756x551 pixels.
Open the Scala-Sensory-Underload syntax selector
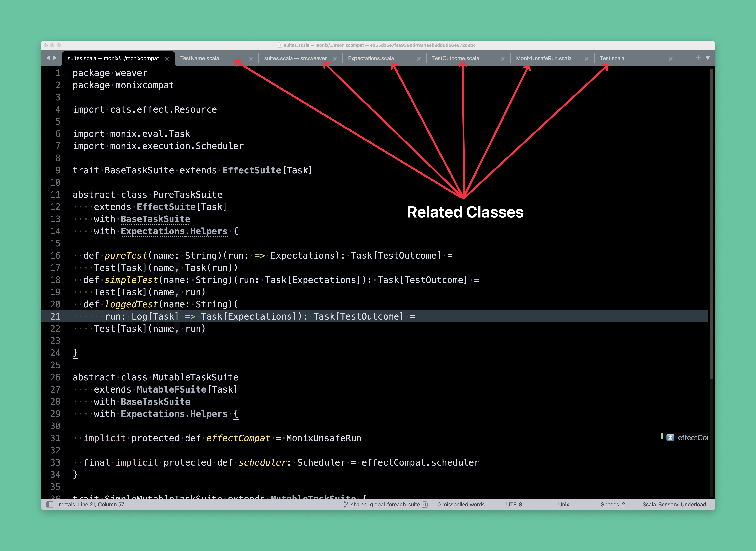pos(674,504)
